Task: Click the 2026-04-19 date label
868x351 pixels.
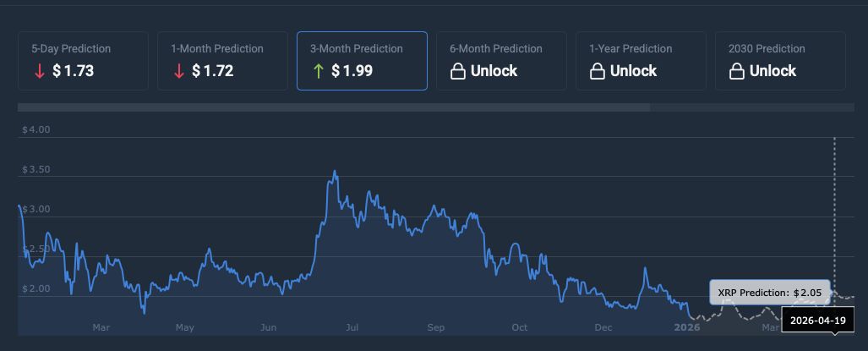Action: tap(817, 321)
